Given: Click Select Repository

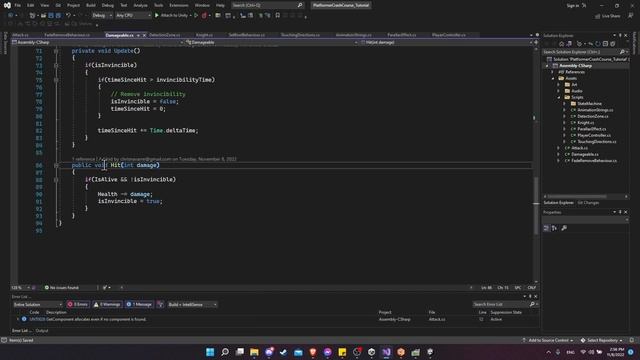Looking at the screenshot, I should 602,340.
